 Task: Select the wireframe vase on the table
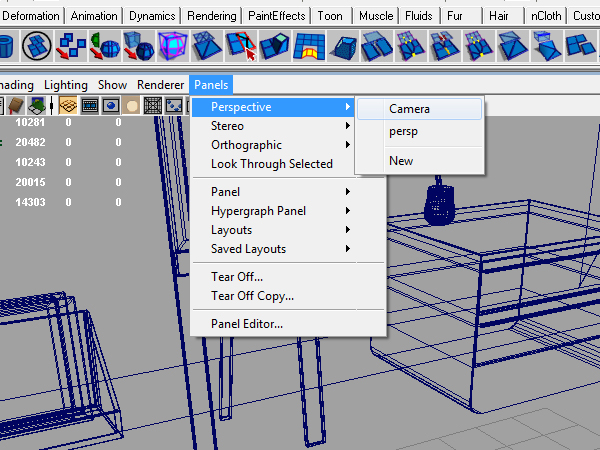[x=439, y=203]
